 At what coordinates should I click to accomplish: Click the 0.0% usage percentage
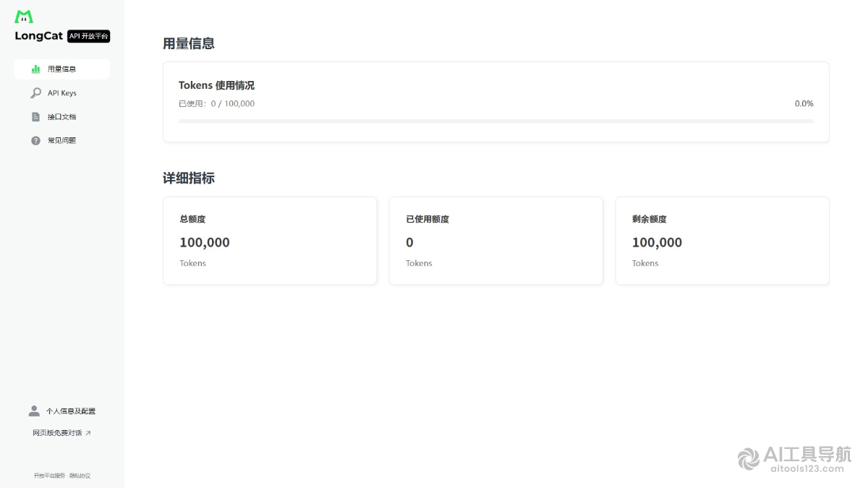pyautogui.click(x=804, y=103)
